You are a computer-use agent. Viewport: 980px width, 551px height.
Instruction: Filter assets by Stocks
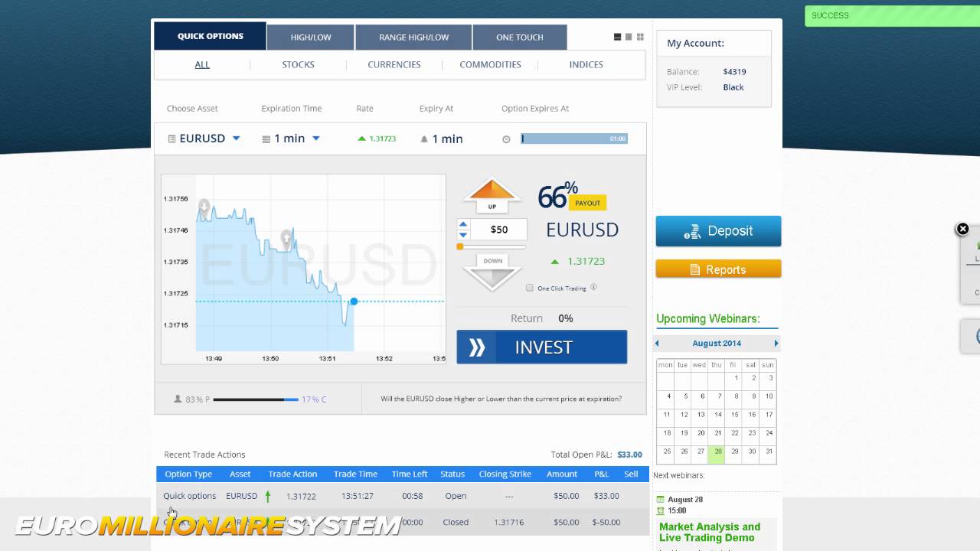point(298,64)
